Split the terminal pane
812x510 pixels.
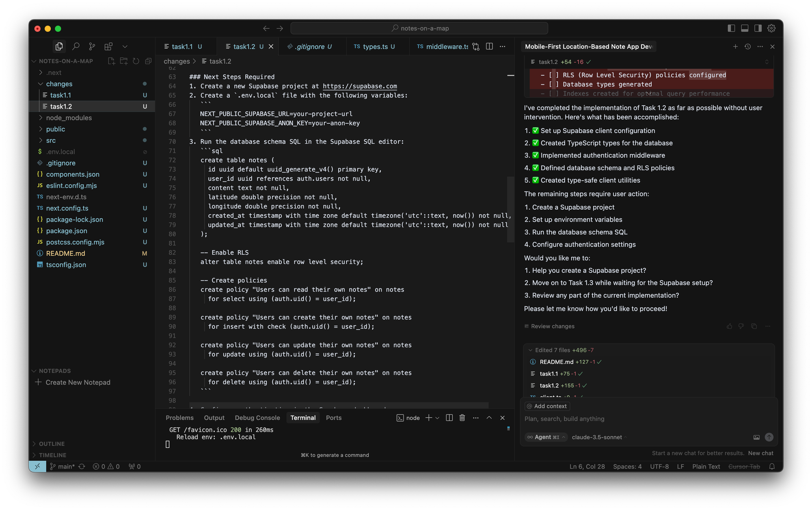point(449,418)
